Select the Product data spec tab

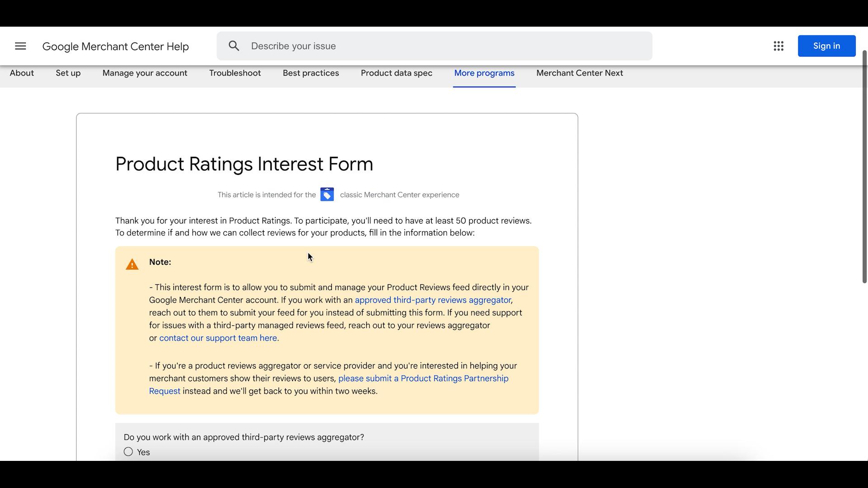(396, 73)
